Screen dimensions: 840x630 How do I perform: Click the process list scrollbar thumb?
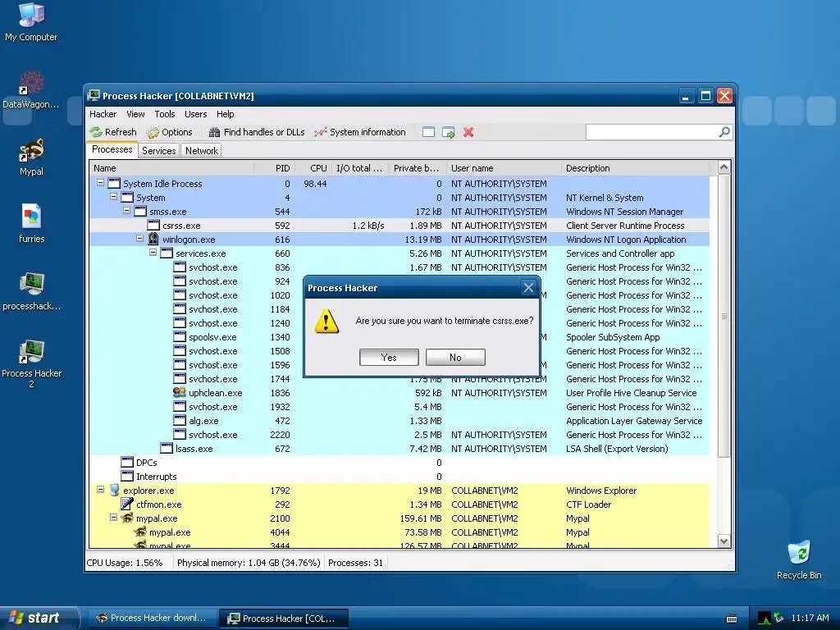pos(724,316)
